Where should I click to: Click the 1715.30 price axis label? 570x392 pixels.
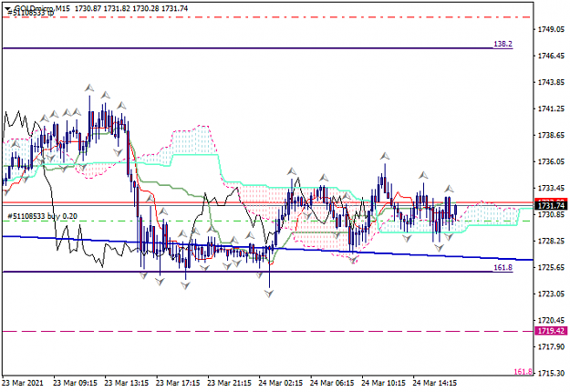551,373
